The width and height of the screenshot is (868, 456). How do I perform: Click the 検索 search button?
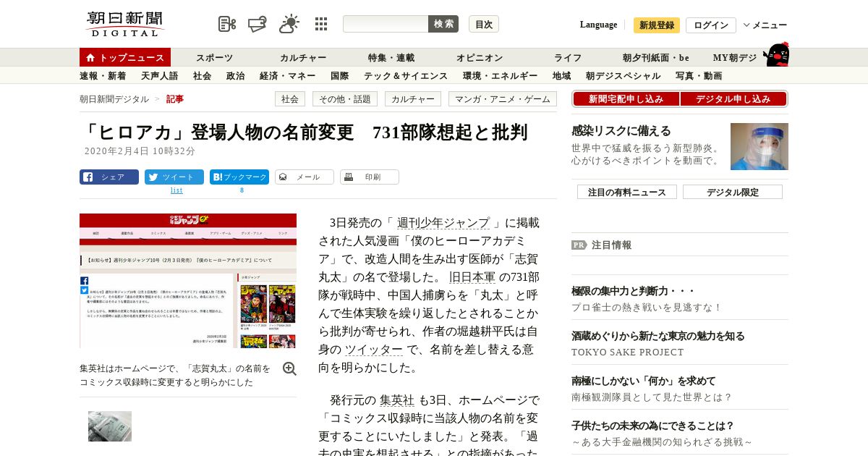tap(443, 24)
